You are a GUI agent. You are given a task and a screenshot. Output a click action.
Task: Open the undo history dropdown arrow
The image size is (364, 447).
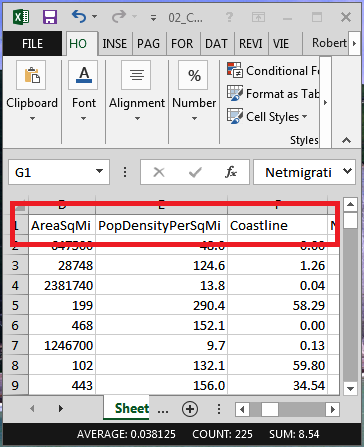coord(94,16)
